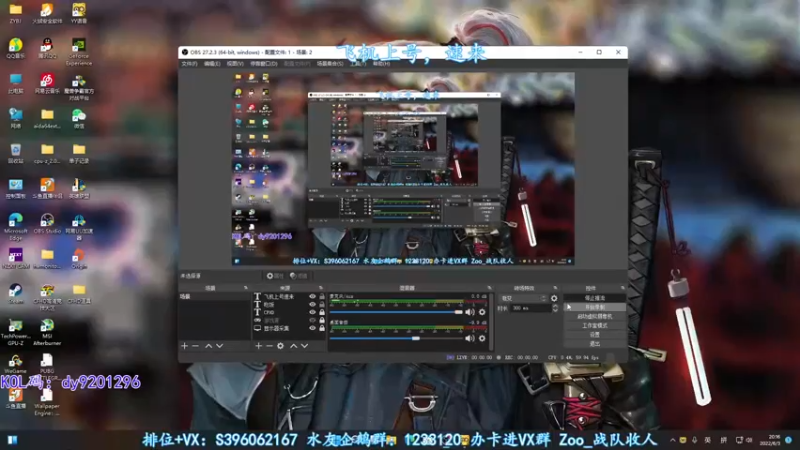Click the 麦克风/Aux volume slider
The height and width of the screenshot is (450, 800).
point(396,312)
